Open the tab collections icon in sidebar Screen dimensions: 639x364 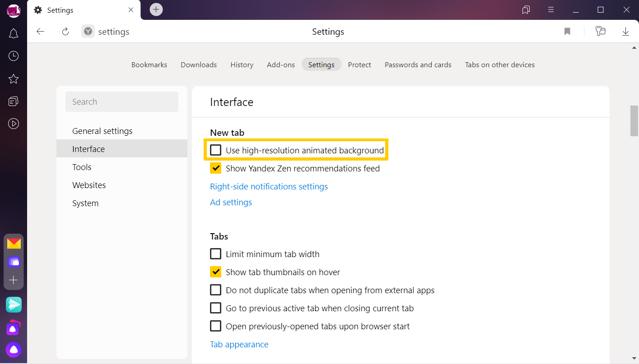(x=14, y=101)
